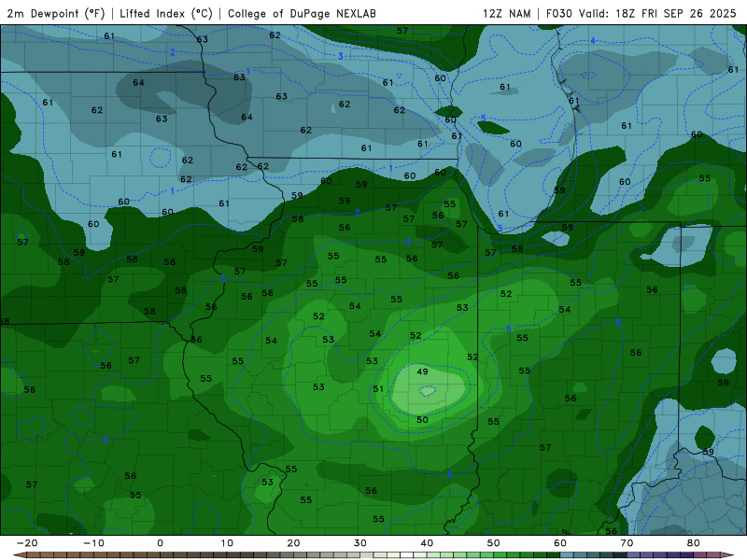The width and height of the screenshot is (747, 560).
Task: Click "Valid: 18Z FRI SEP 26 2025" text
Action: coord(657,13)
